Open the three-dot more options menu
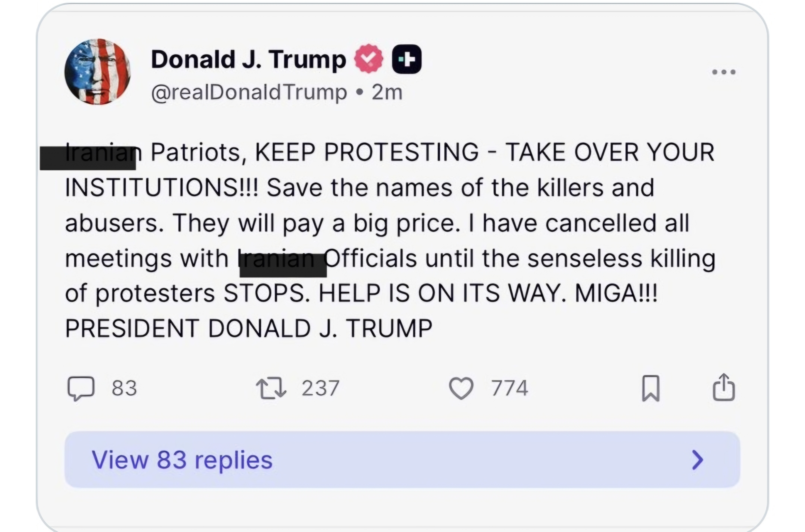The height and width of the screenshot is (532, 805). (x=724, y=72)
